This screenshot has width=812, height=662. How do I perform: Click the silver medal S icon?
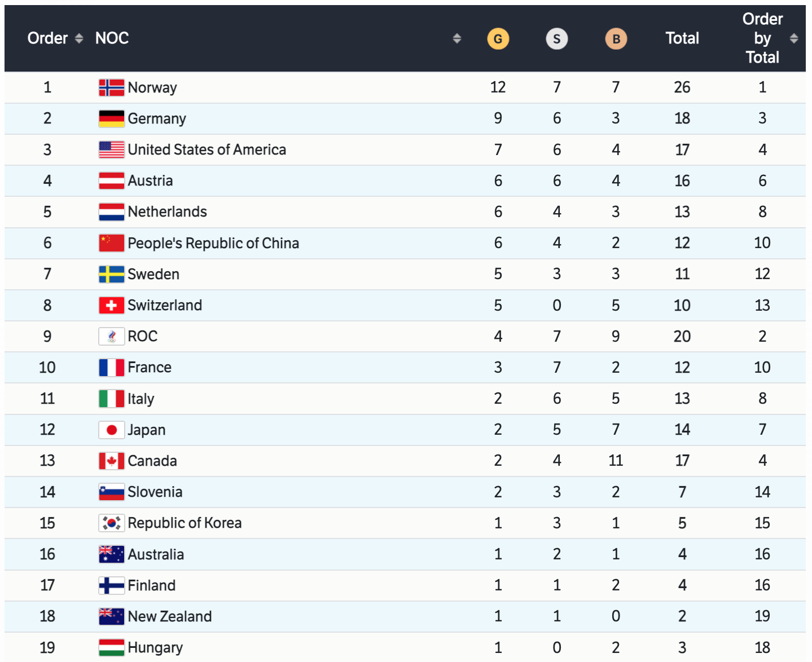[x=556, y=39]
